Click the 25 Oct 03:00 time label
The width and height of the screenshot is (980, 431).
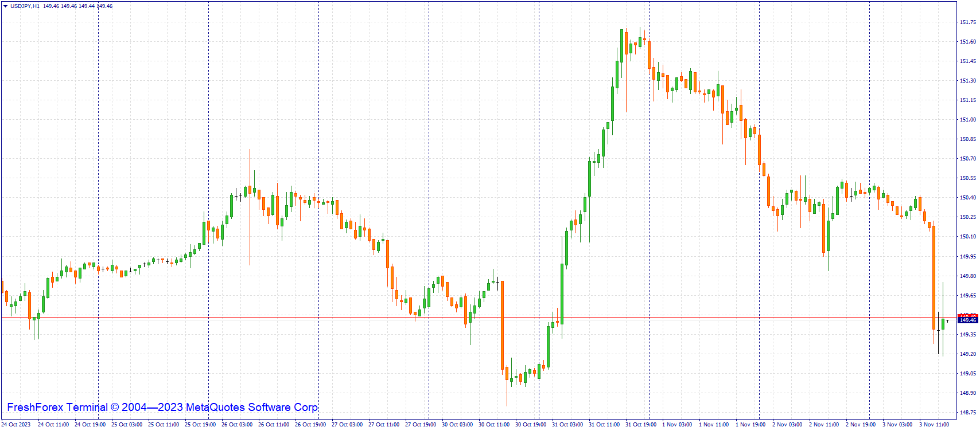[127, 425]
